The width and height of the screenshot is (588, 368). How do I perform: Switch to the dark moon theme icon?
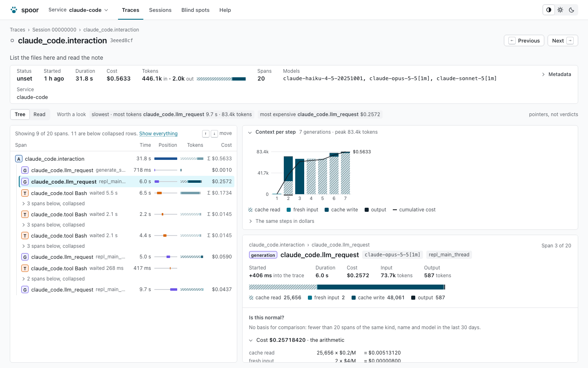(x=572, y=10)
